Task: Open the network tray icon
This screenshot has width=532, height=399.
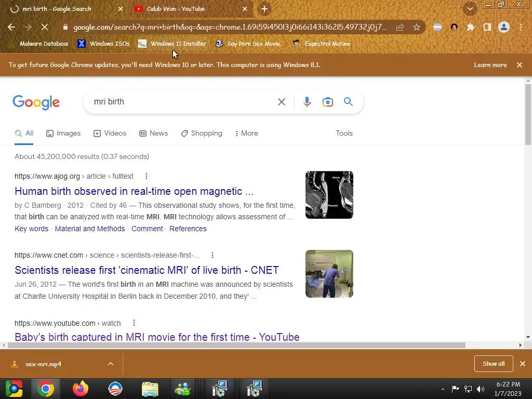Action: (468, 389)
